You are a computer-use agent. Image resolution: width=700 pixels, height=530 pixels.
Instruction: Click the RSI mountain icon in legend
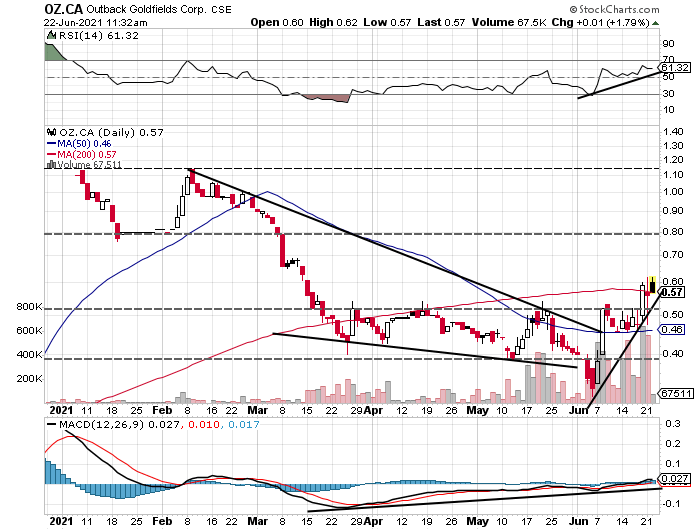pyautogui.click(x=52, y=35)
